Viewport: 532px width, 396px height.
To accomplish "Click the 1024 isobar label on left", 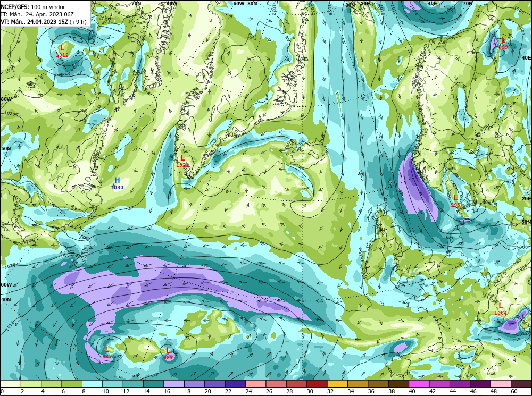I will coord(10,69).
